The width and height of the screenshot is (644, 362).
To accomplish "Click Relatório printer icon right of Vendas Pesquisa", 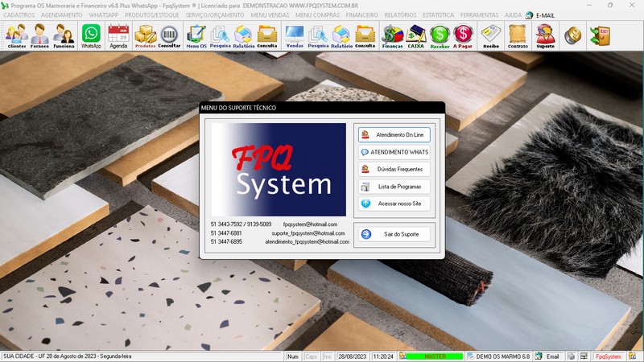I will (341, 36).
